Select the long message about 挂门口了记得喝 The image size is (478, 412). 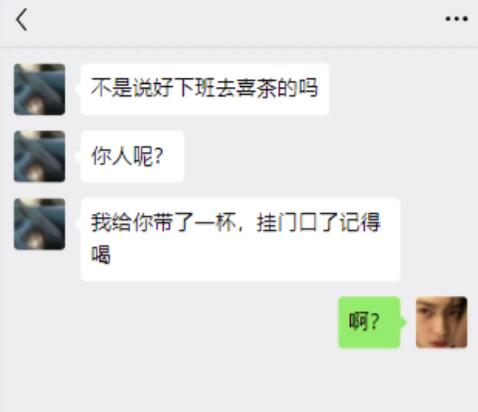coord(240,240)
